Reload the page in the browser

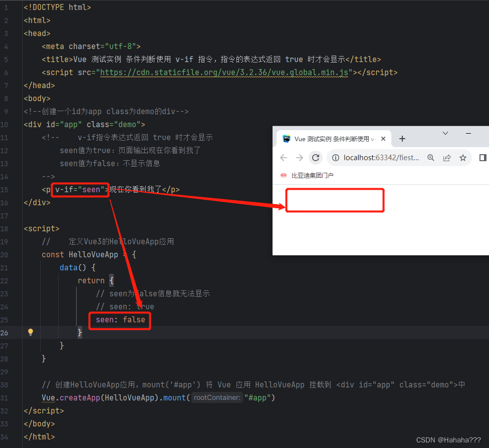pyautogui.click(x=316, y=158)
